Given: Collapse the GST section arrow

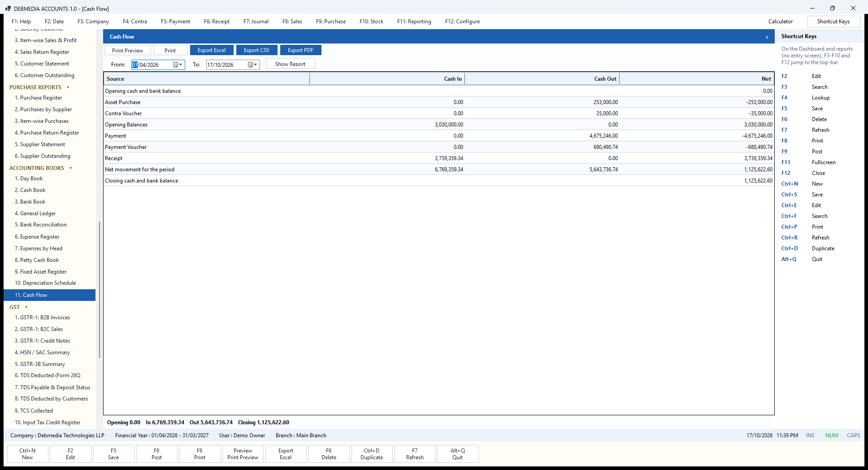Looking at the screenshot, I should pyautogui.click(x=26, y=307).
